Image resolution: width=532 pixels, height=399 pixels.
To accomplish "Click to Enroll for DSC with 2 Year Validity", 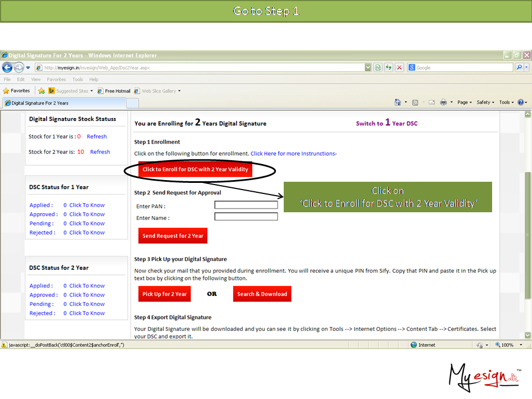I will [x=195, y=170].
